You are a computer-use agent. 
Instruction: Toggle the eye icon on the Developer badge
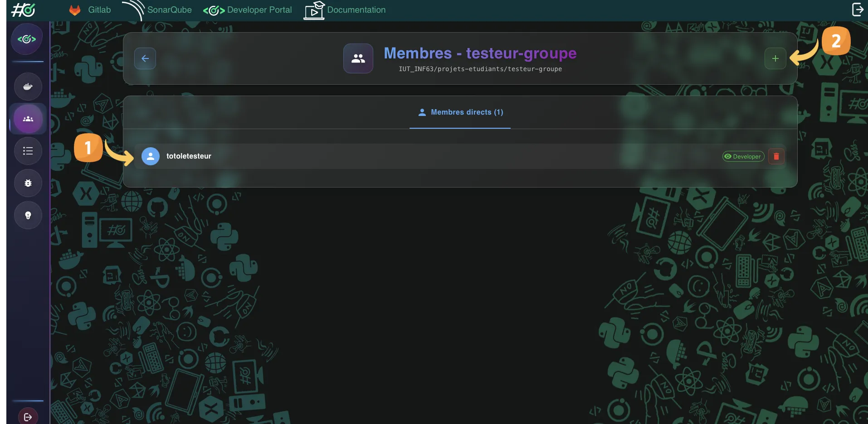click(728, 157)
